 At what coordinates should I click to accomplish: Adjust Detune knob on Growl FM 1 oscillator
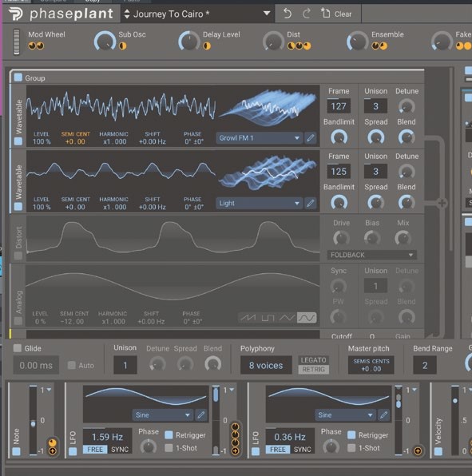tap(407, 106)
